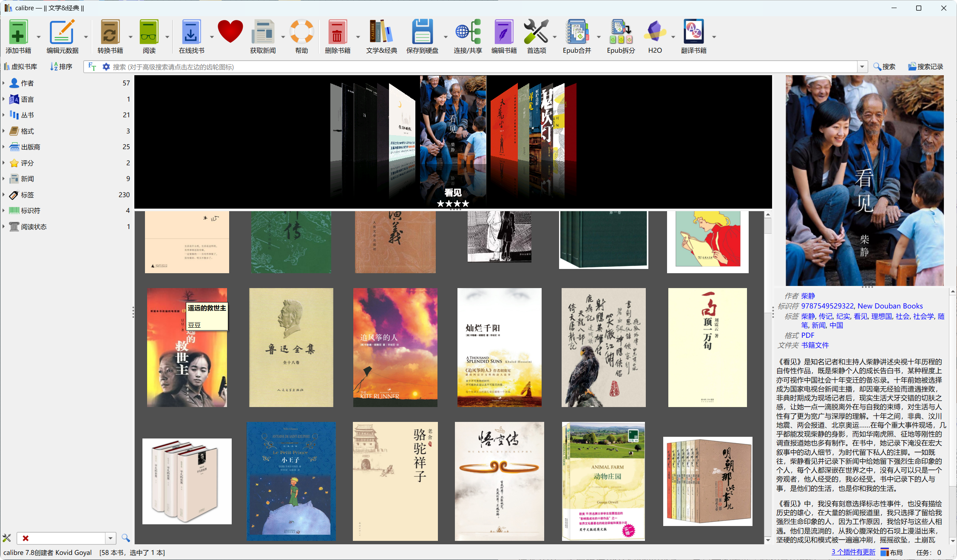The image size is (957, 560).
Task: Click the 添加书籍 (Add books) icon
Action: (x=18, y=32)
